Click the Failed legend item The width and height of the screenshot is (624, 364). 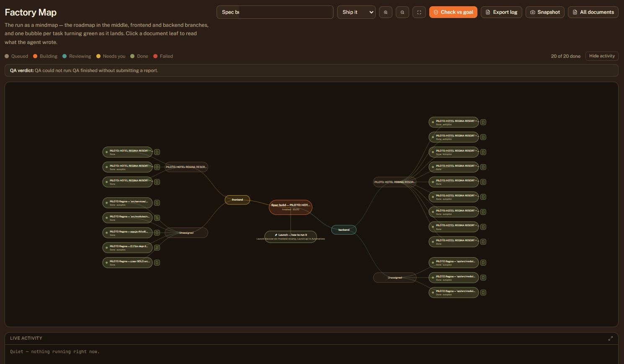[163, 56]
